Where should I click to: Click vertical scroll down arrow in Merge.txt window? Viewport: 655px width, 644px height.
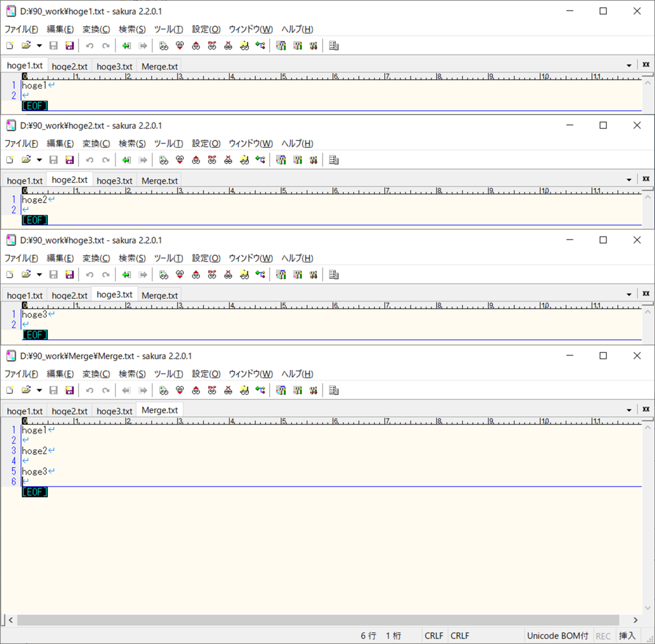[648, 608]
